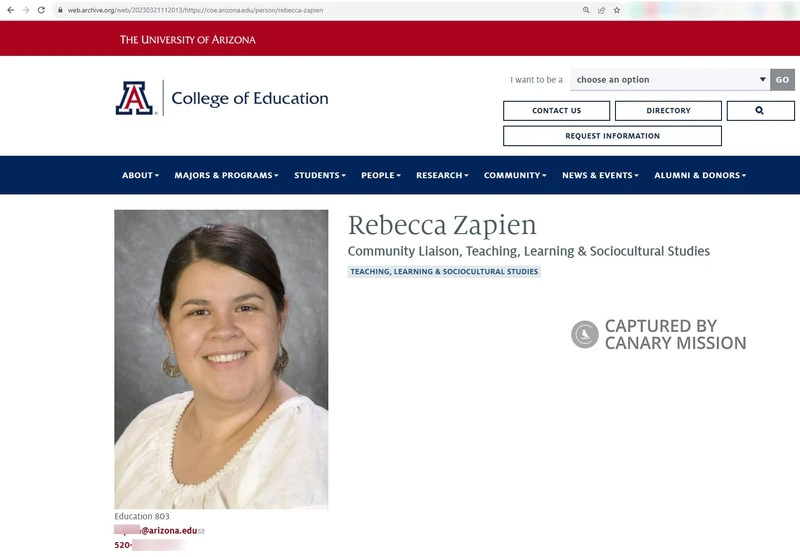Click the 'Education 803' office text
800x557 pixels.
pos(142,516)
